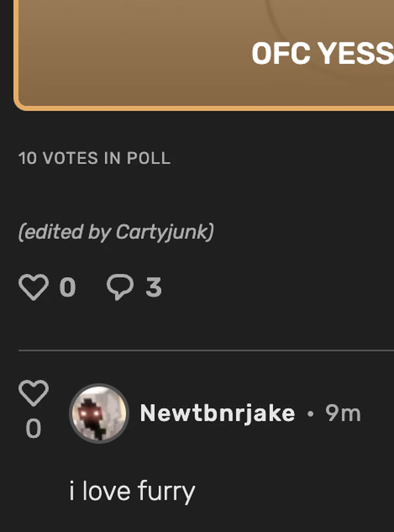Click the like count below the comment heart
Screen dimensions: 394x532
point(33,429)
